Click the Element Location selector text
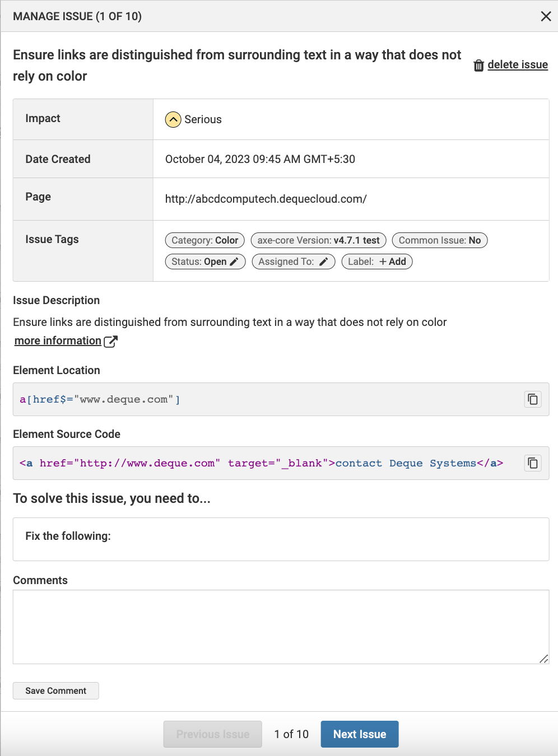The height and width of the screenshot is (756, 558). (x=100, y=399)
